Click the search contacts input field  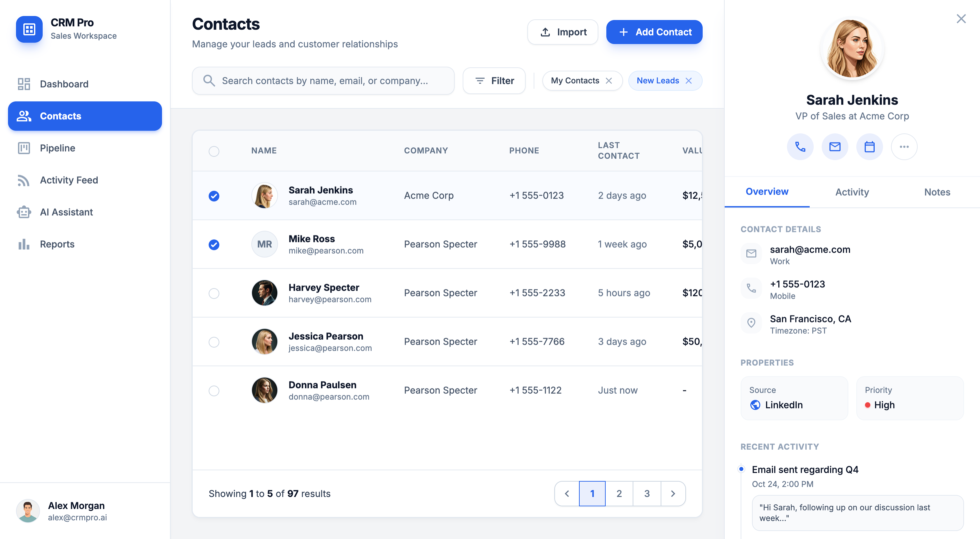click(323, 81)
